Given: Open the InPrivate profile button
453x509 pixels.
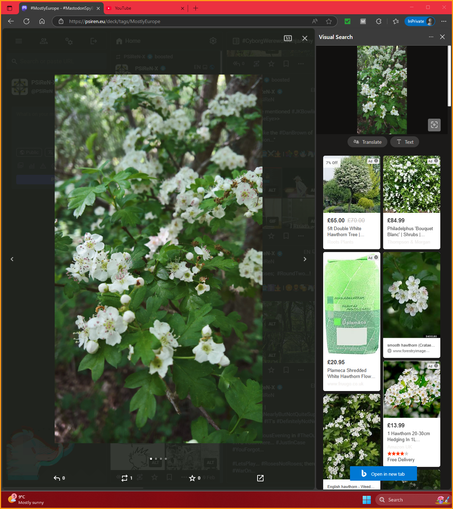Looking at the screenshot, I should pyautogui.click(x=420, y=21).
